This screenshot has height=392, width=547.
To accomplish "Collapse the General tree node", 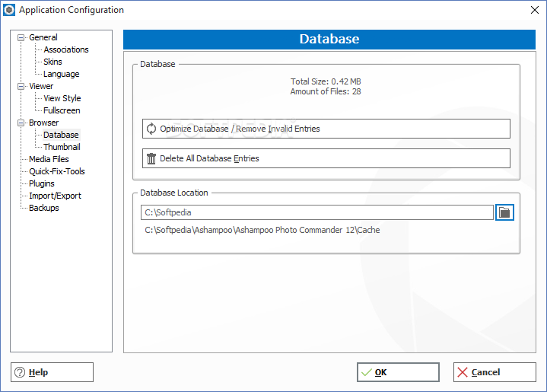I will coord(21,37).
